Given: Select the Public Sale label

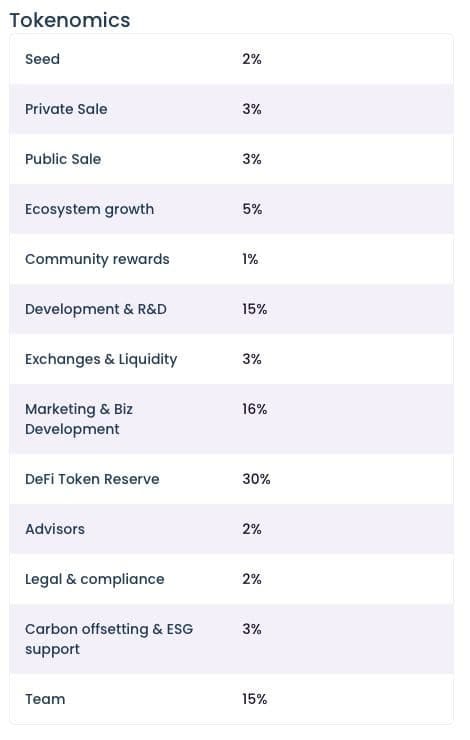Looking at the screenshot, I should tap(63, 159).
